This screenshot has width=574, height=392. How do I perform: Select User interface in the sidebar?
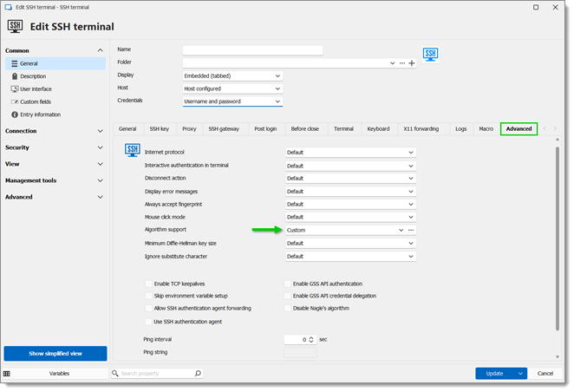pos(36,89)
